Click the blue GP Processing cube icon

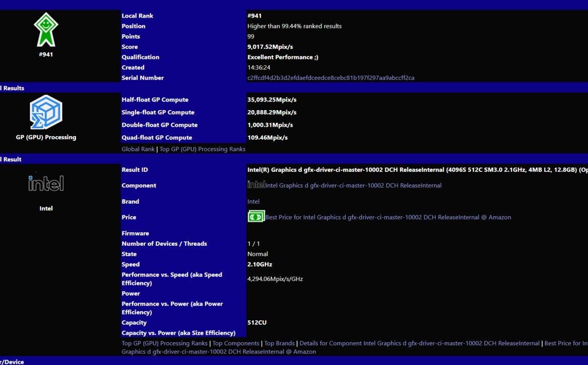(x=46, y=112)
